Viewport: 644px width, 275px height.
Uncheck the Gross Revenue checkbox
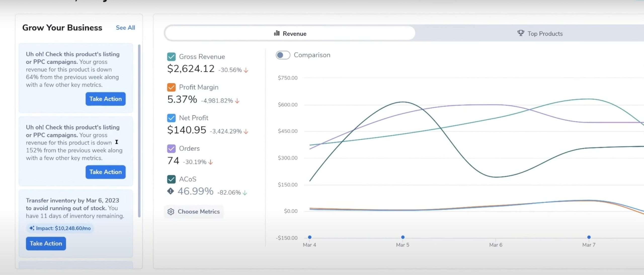171,57
